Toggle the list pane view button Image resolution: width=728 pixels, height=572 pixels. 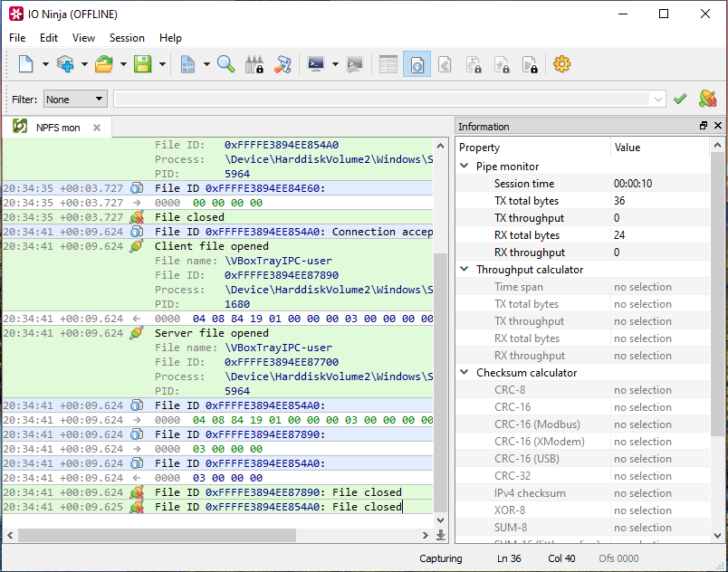(x=388, y=64)
